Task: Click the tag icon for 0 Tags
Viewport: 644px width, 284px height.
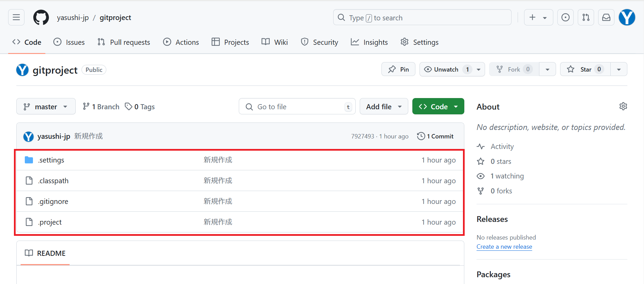Action: [x=128, y=107]
